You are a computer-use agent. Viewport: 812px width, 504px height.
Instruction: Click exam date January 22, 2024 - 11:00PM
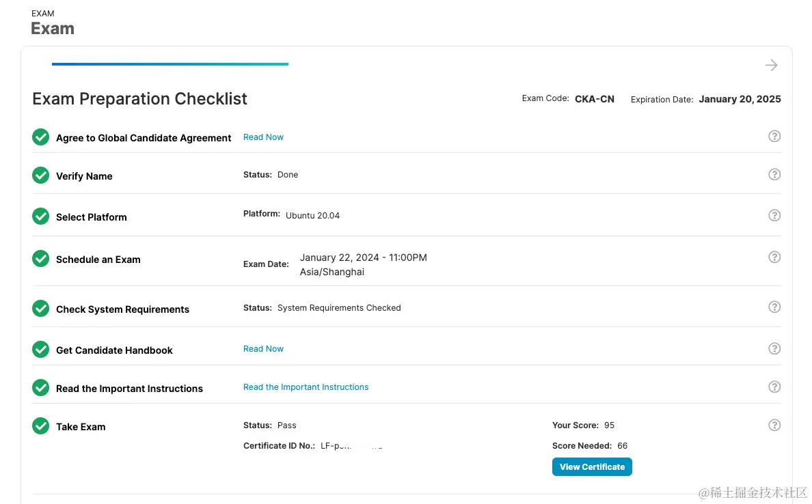pos(363,257)
